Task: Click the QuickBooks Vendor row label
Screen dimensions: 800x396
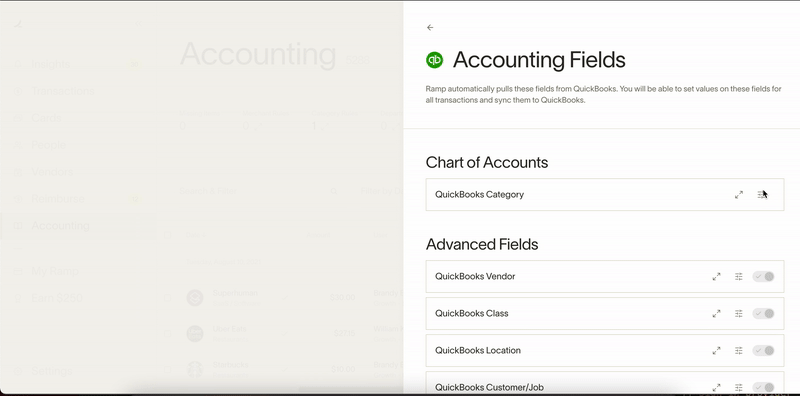Action: tap(475, 277)
